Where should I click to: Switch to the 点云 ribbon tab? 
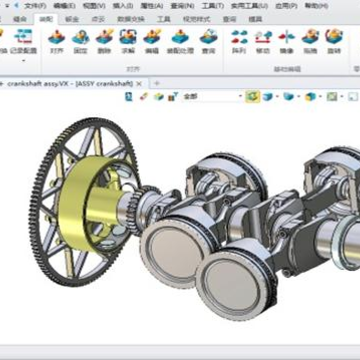(98, 19)
